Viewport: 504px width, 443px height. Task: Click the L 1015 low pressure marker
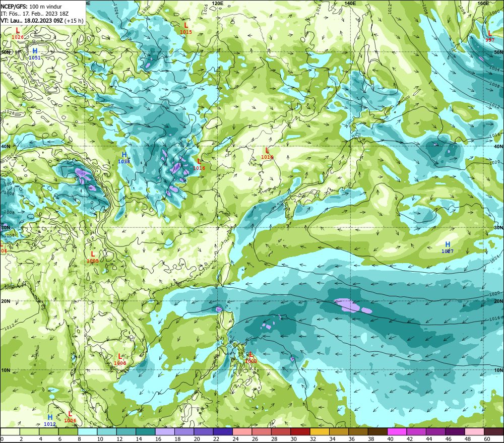186,28
